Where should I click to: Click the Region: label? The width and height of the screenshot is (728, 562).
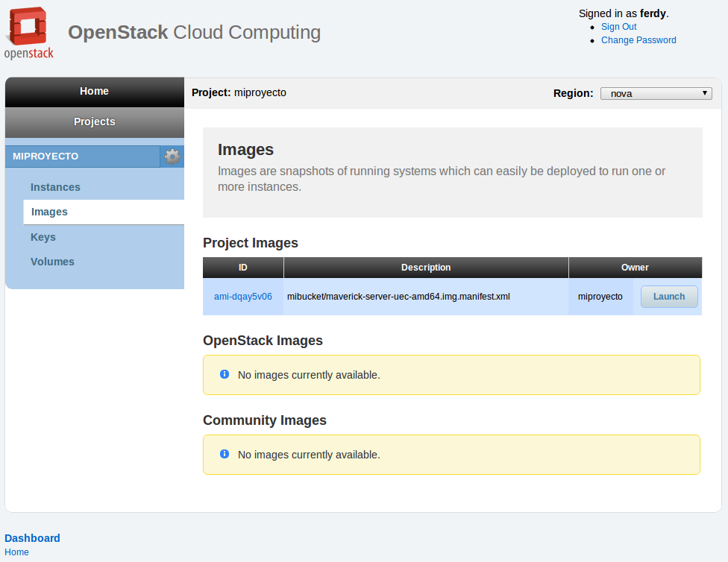[573, 93]
